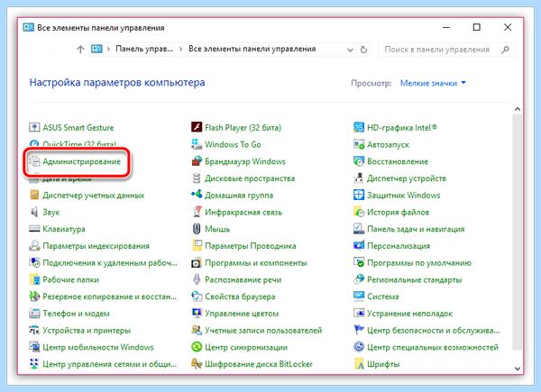
Task: Click the Учетные записи пользователей icon
Action: coord(197,331)
